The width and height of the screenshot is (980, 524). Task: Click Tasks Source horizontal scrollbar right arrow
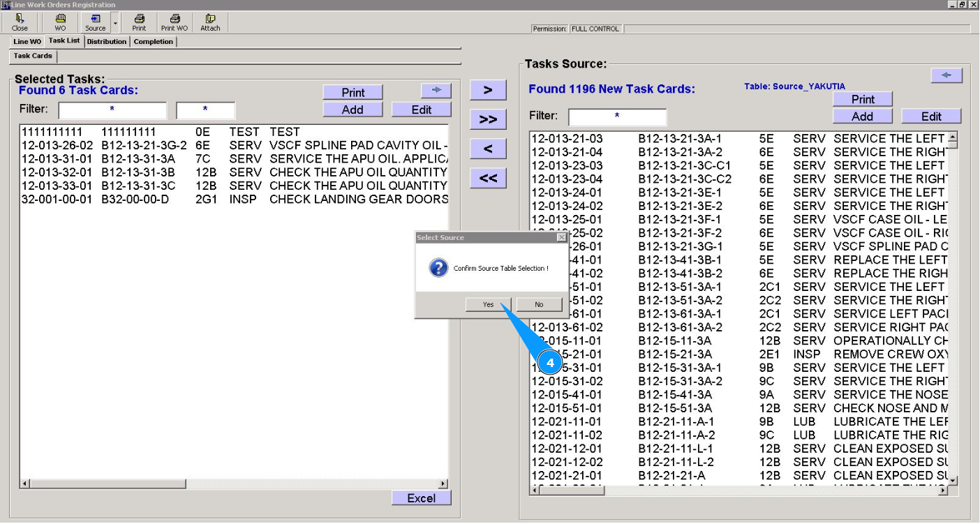coord(943,491)
